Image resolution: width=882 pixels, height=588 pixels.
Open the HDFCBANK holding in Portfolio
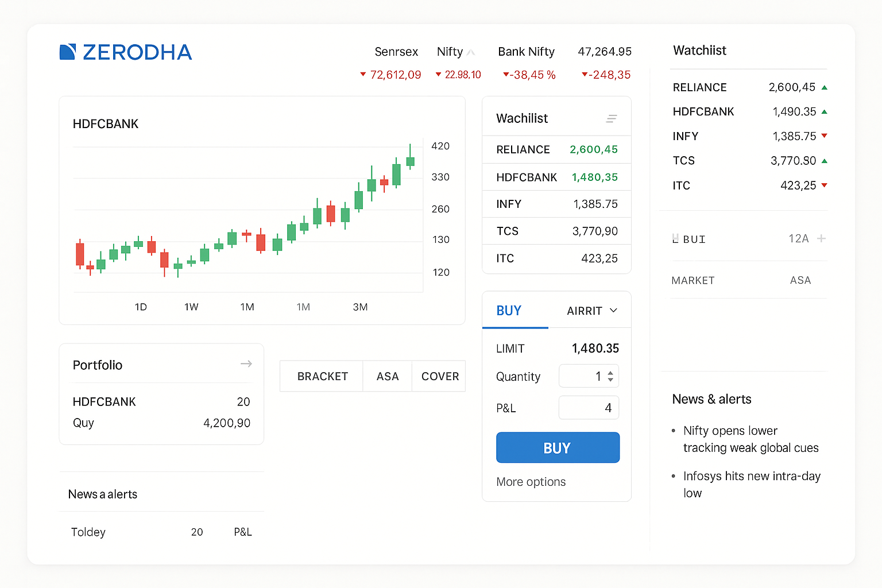[x=161, y=401]
